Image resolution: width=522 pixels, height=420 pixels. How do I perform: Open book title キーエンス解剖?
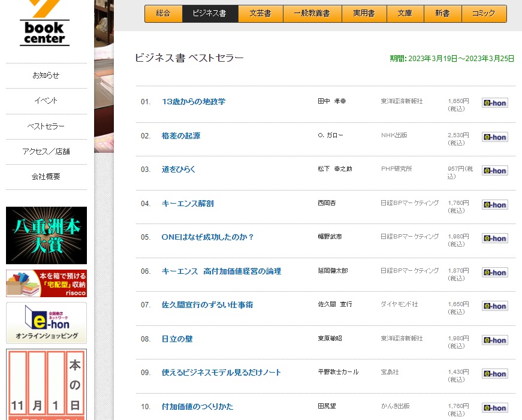(188, 204)
